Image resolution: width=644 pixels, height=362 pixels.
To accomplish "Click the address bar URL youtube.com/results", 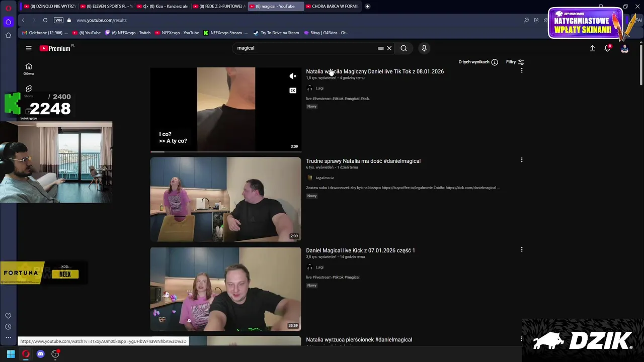I will coord(102,20).
